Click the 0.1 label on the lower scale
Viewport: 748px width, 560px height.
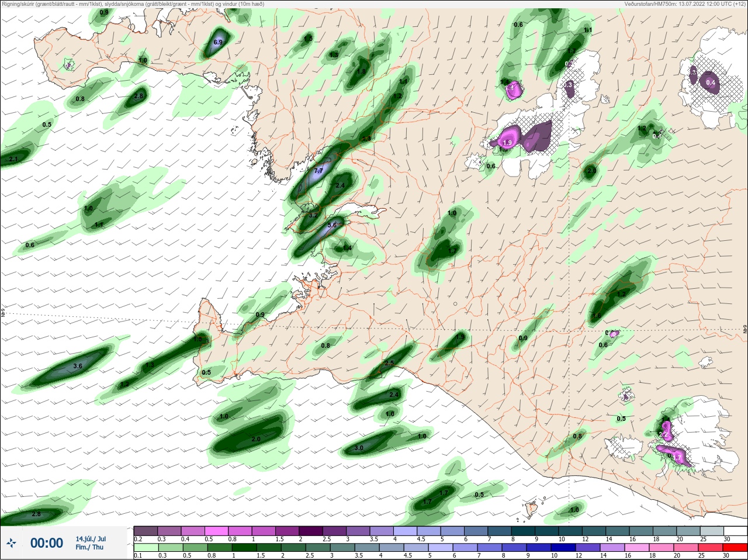[x=138, y=555]
